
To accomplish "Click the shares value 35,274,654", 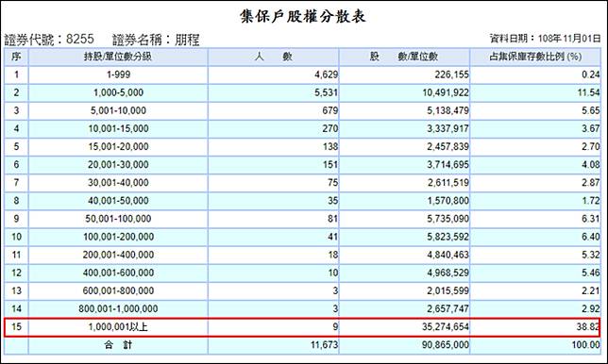I will coord(446,327).
